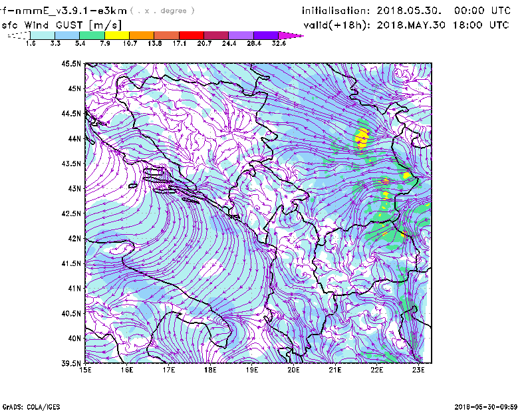Click legend value 5.4

point(80,43)
